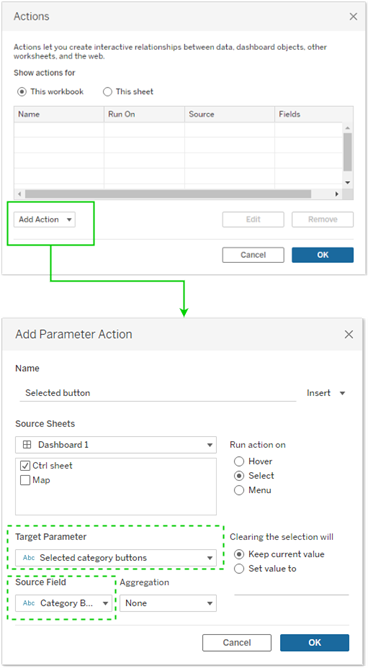Open the Target Parameter dropdown
Image resolution: width=368 pixels, height=668 pixels.
coord(116,558)
